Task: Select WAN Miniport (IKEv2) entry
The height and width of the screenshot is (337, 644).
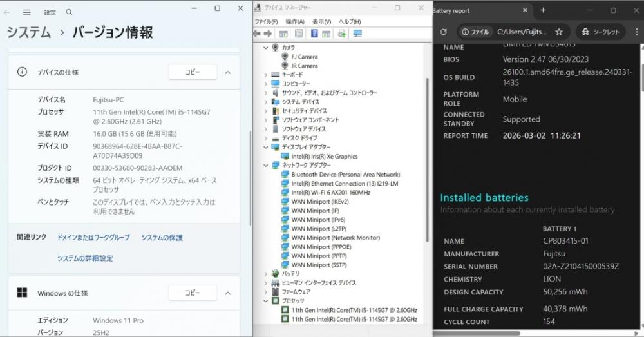Action: 320,202
